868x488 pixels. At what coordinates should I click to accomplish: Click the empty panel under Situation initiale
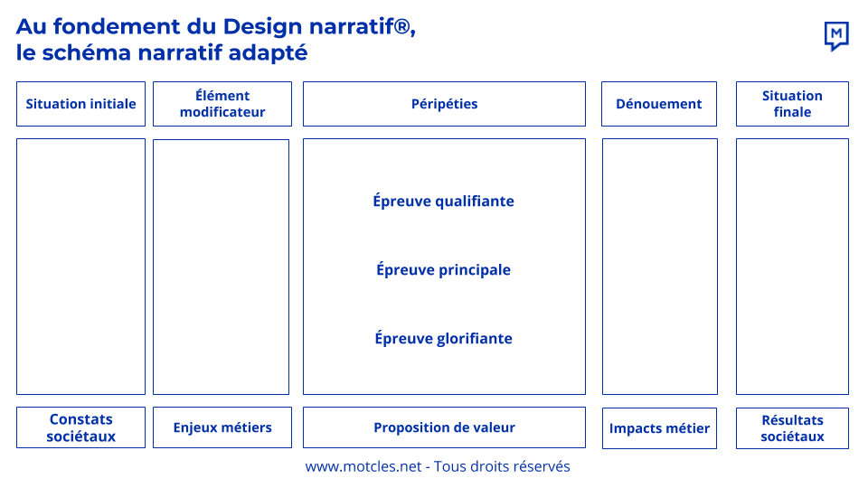point(80,267)
